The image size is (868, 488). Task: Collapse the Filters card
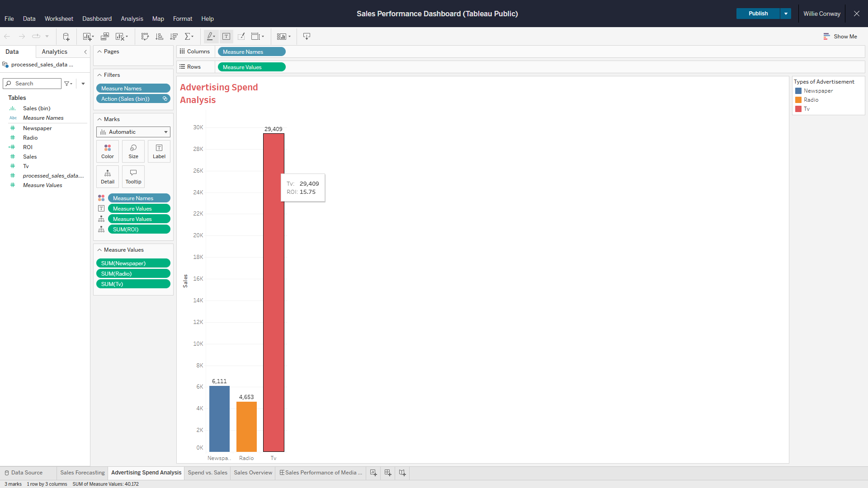pos(99,75)
